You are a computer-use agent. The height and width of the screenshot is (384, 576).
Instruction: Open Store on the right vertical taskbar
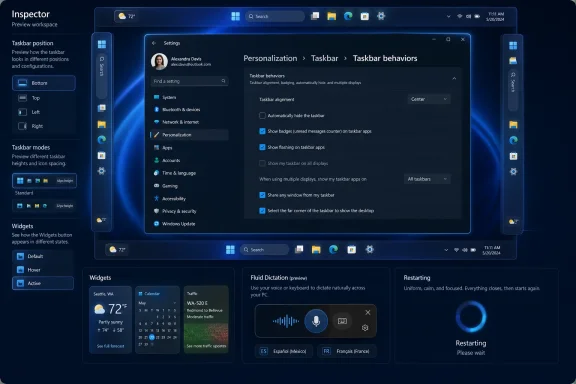click(x=513, y=156)
